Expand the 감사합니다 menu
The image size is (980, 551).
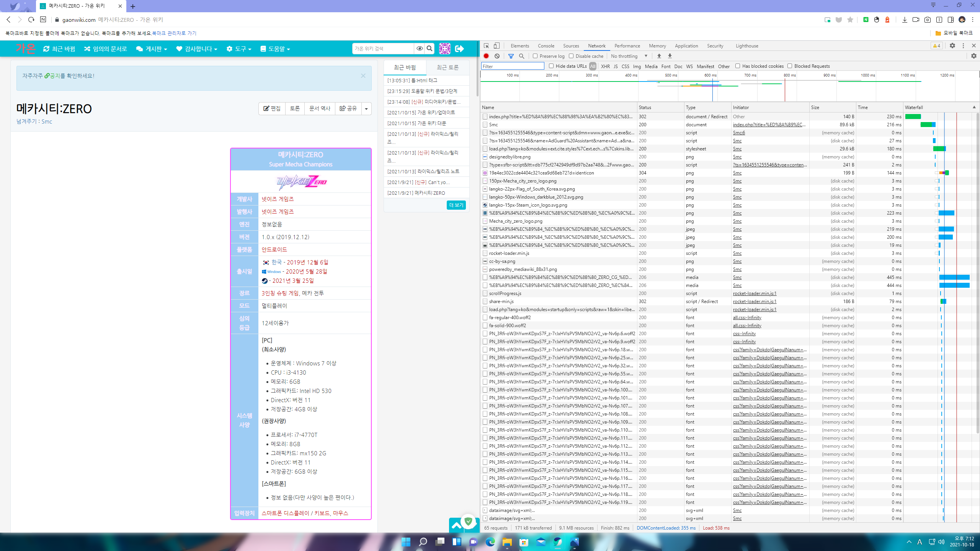tap(197, 49)
